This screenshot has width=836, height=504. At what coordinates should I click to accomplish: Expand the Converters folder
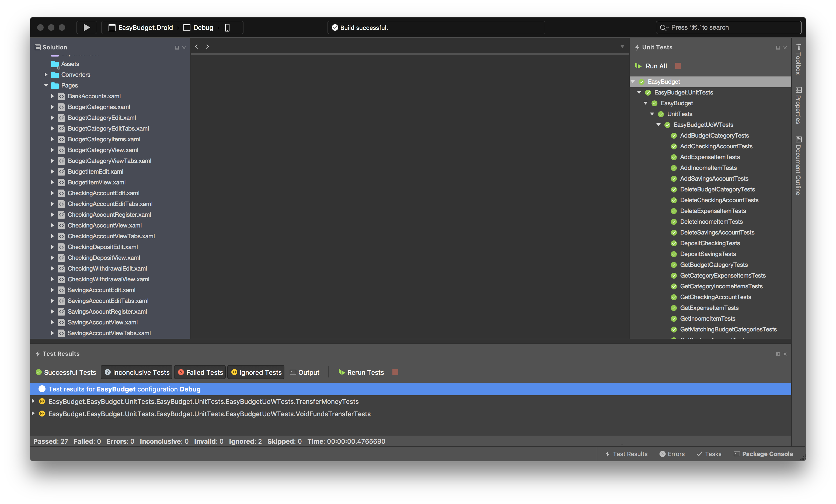46,75
